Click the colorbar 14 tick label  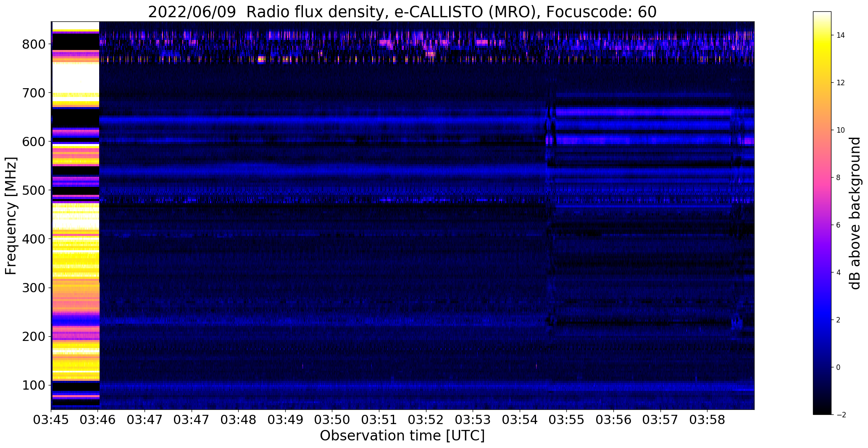click(840, 35)
